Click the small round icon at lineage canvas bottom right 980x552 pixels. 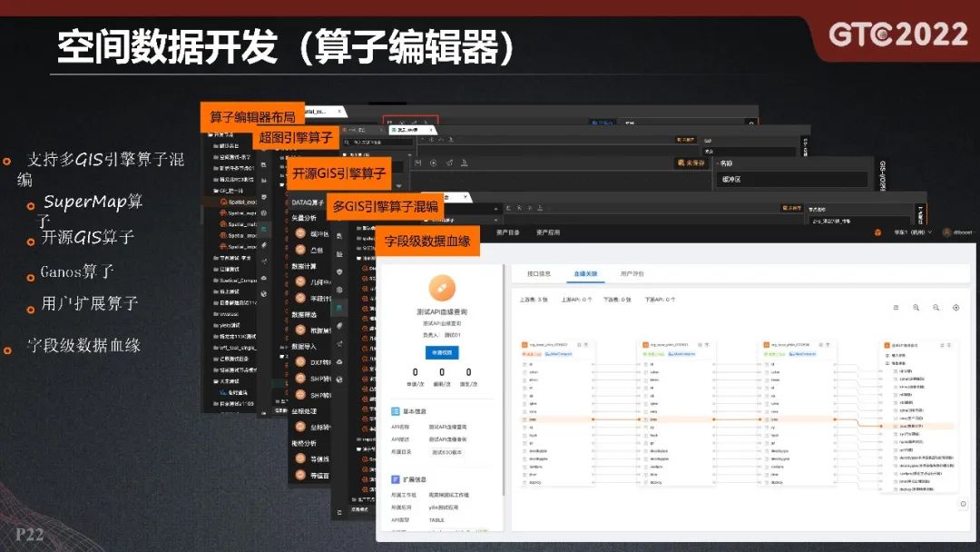point(963,504)
